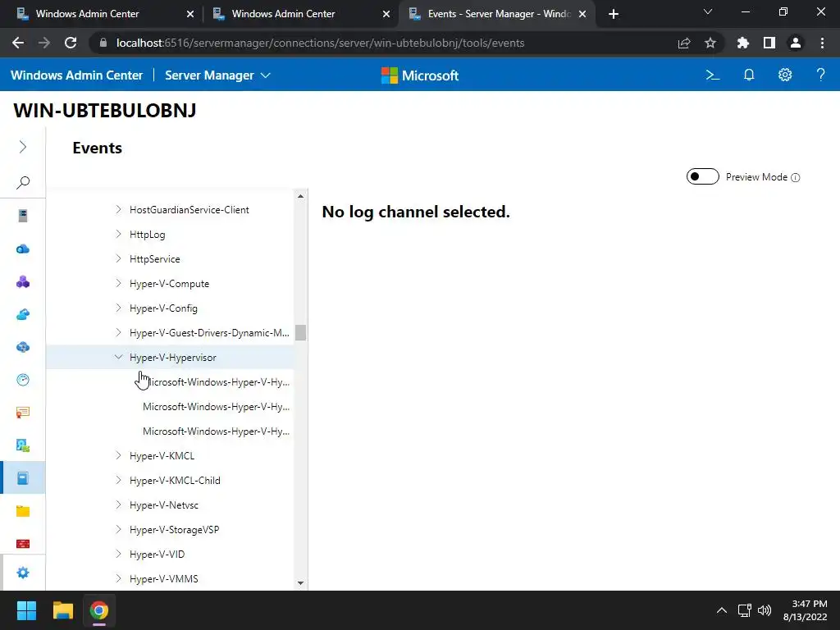The width and height of the screenshot is (840, 630).
Task: Switch to the second Windows Admin Center tab
Action: click(299, 14)
